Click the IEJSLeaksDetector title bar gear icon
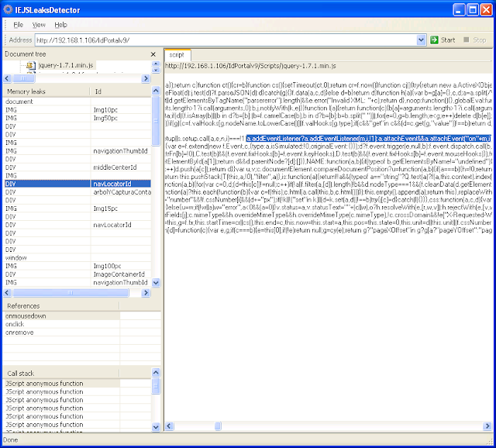The image size is (496, 448). [8, 10]
